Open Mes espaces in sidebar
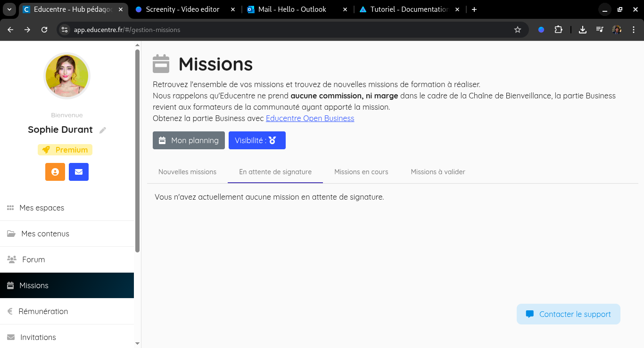Viewport: 644px width, 348px height. point(67,208)
